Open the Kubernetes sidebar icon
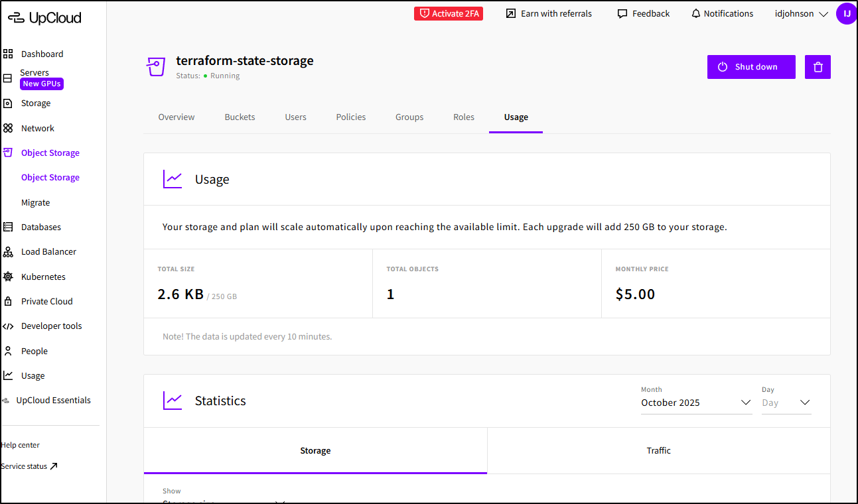This screenshot has width=858, height=504. [x=8, y=277]
